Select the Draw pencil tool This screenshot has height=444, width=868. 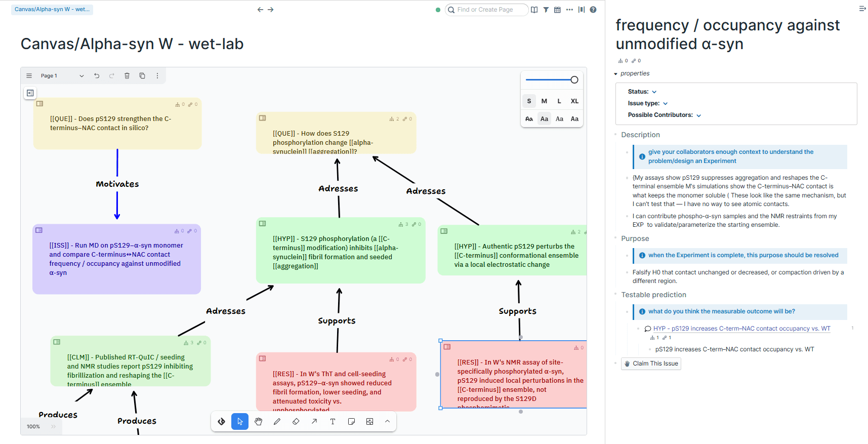pos(277,421)
